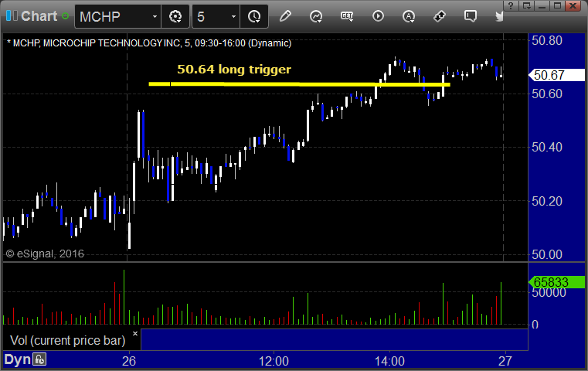This screenshot has width=588, height=371.
Task: Click the 12:00 time axis label
Action: (274, 361)
